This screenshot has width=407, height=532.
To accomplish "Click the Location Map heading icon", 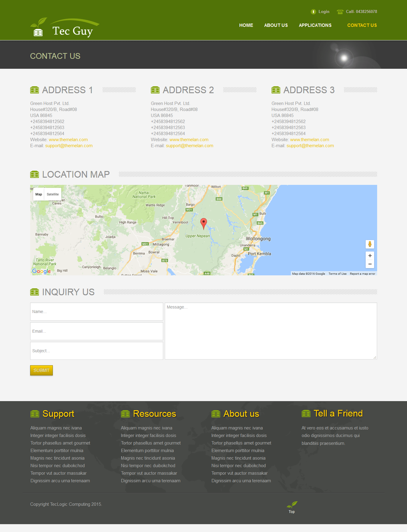I will click(35, 174).
